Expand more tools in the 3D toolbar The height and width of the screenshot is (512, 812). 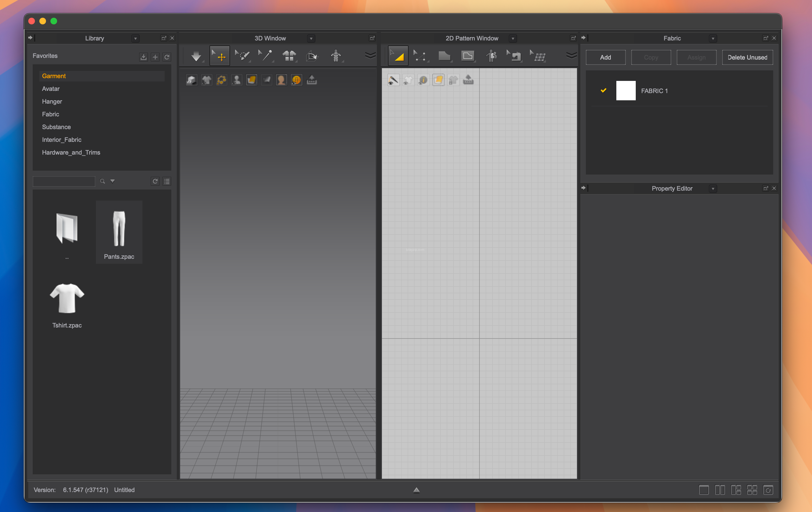pyautogui.click(x=370, y=55)
